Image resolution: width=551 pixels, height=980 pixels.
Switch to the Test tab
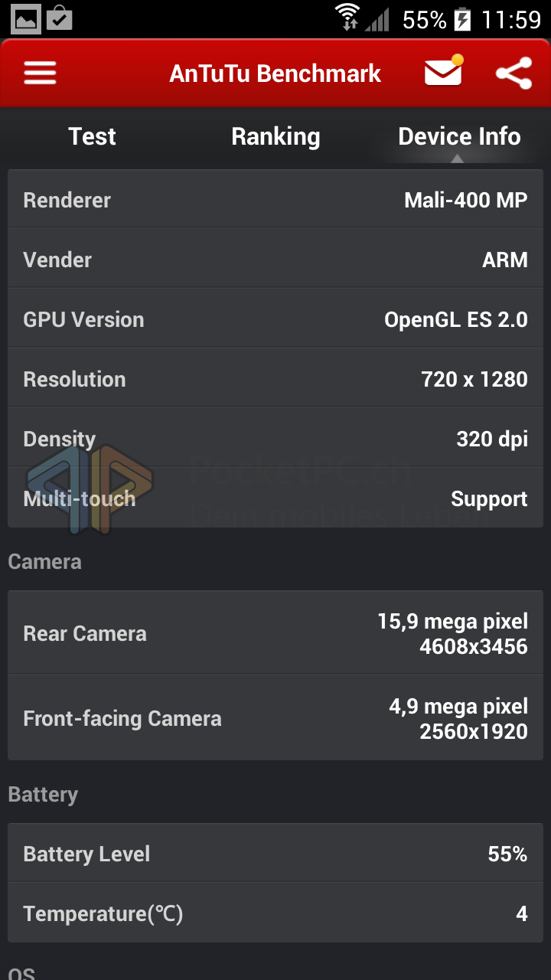[x=92, y=136]
